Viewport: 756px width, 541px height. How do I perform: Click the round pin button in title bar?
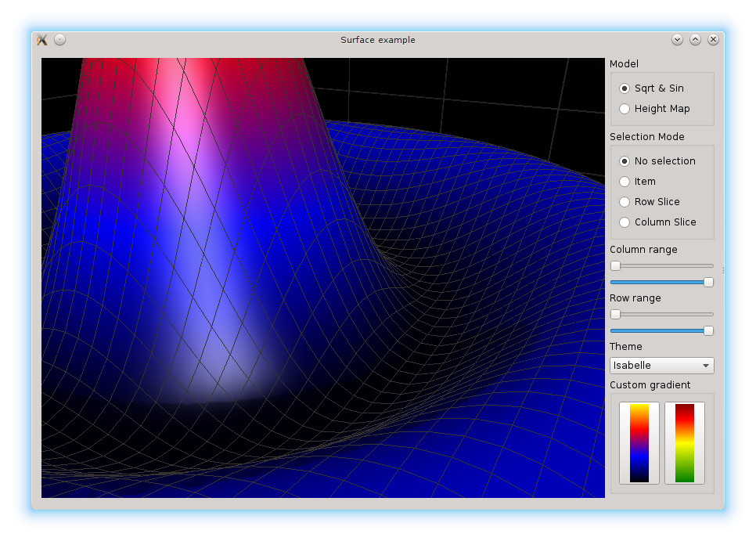click(60, 40)
